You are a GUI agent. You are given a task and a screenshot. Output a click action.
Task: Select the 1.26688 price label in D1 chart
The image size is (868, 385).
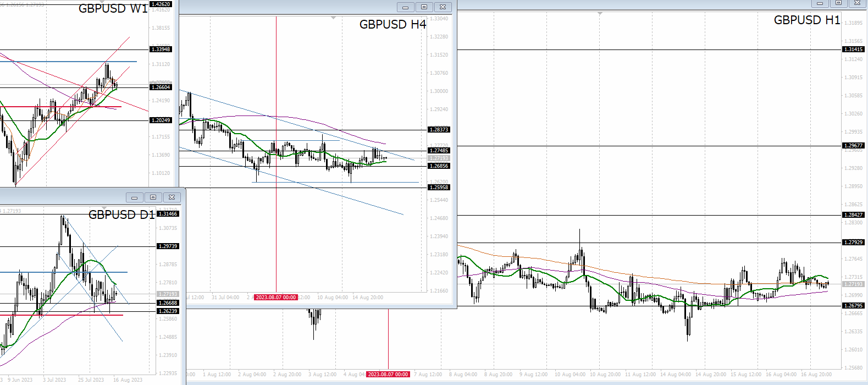tap(168, 303)
